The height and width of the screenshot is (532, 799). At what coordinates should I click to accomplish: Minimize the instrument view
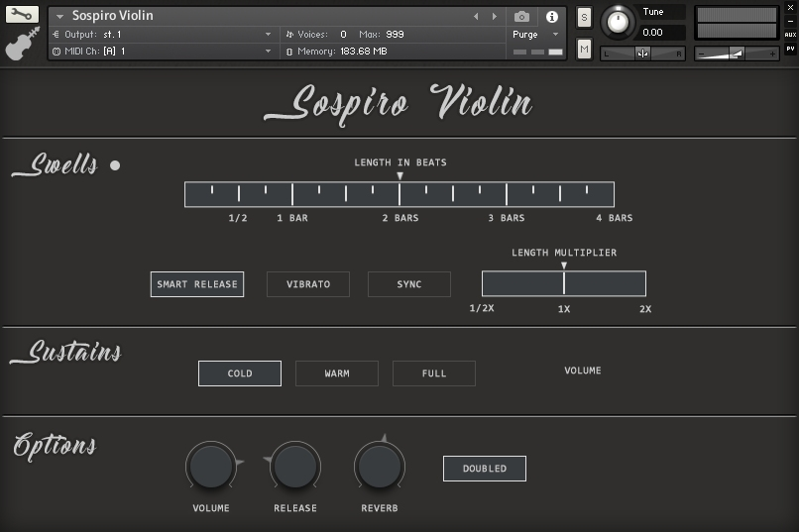[790, 22]
